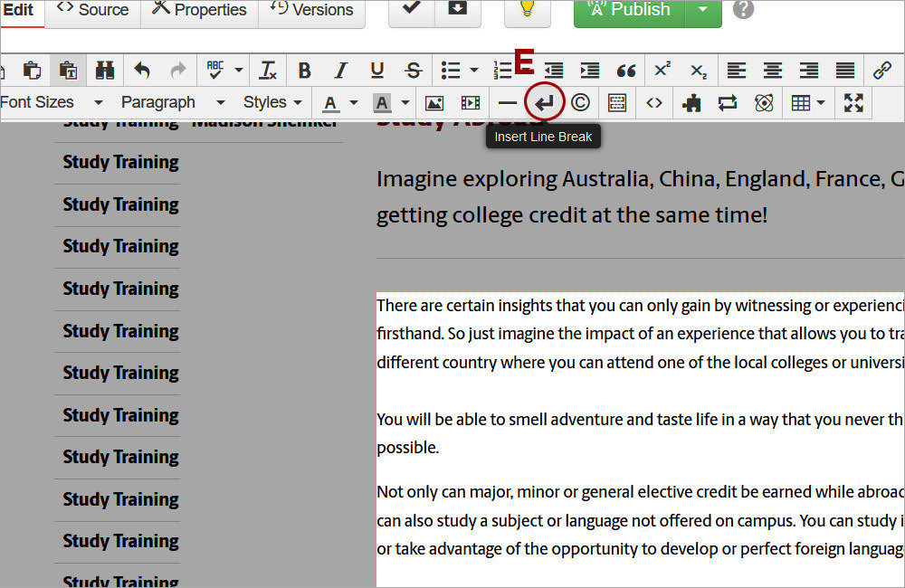Image resolution: width=905 pixels, height=588 pixels.
Task: Insert the copyright symbol
Action: click(580, 102)
